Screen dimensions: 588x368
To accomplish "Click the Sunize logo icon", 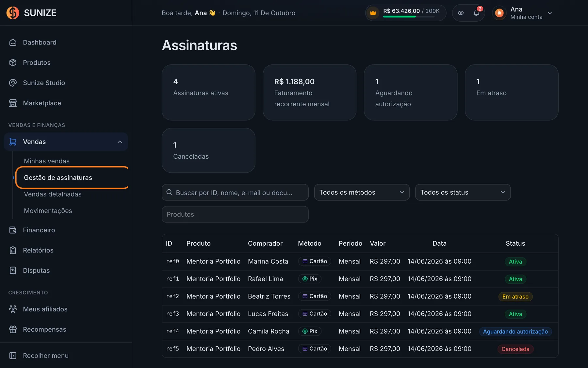I will [x=13, y=13].
